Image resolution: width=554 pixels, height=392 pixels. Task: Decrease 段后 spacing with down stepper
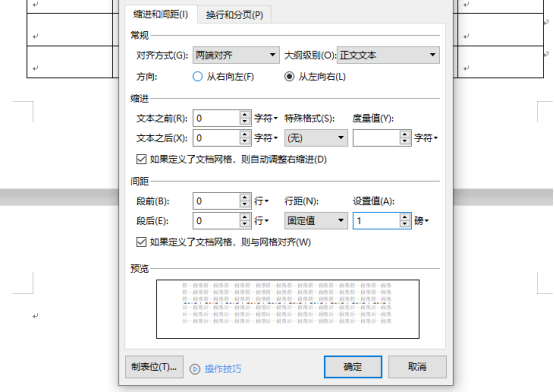click(245, 225)
